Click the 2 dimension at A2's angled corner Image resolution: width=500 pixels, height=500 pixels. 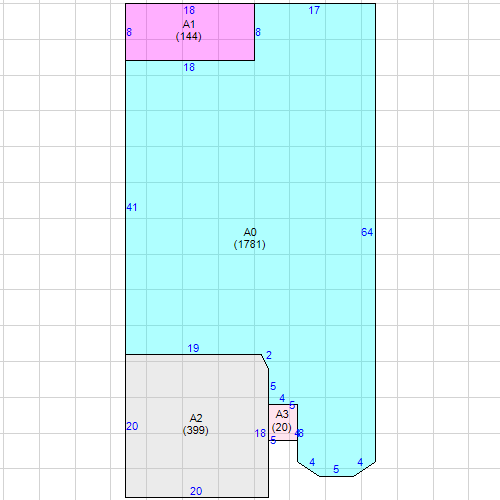269,355
